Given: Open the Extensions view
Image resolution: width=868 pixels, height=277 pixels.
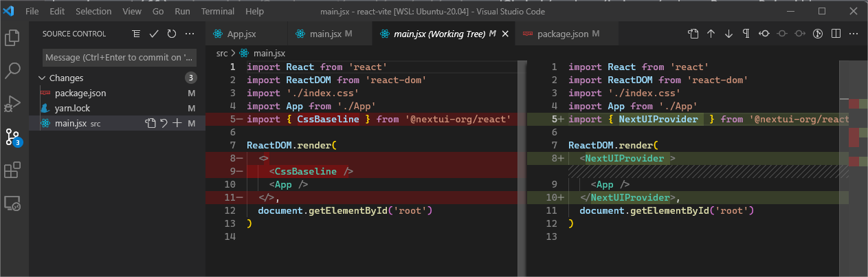Looking at the screenshot, I should click(x=12, y=170).
